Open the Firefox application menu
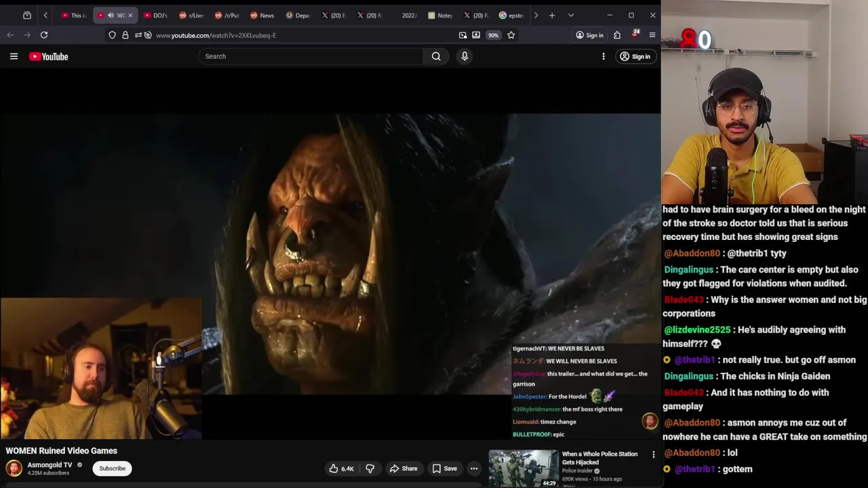 pyautogui.click(x=652, y=35)
